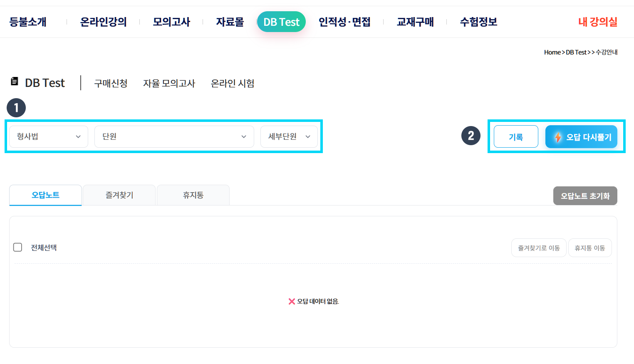Click the 즐겨찾기로 이동 button

coord(539,248)
